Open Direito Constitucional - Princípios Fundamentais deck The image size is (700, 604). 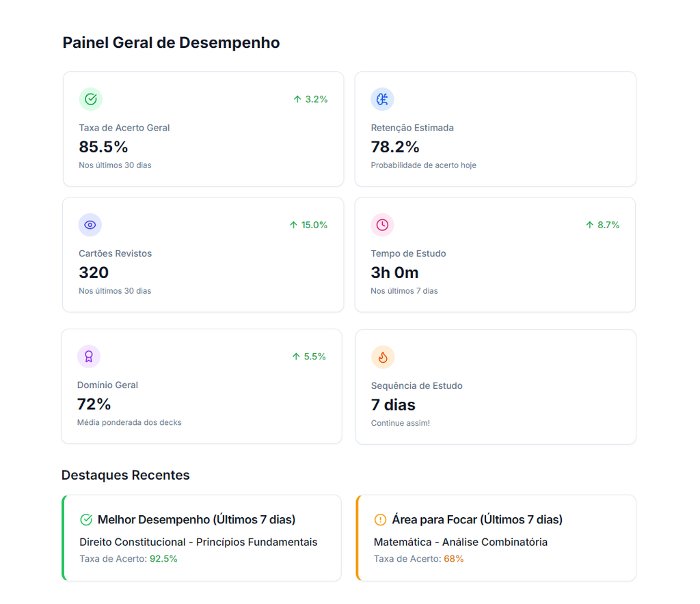coord(198,542)
